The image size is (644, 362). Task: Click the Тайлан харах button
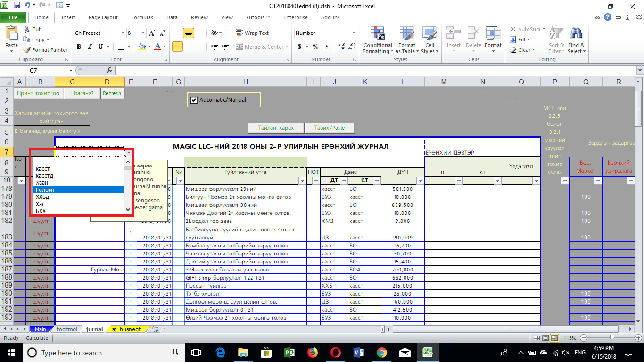click(x=276, y=128)
